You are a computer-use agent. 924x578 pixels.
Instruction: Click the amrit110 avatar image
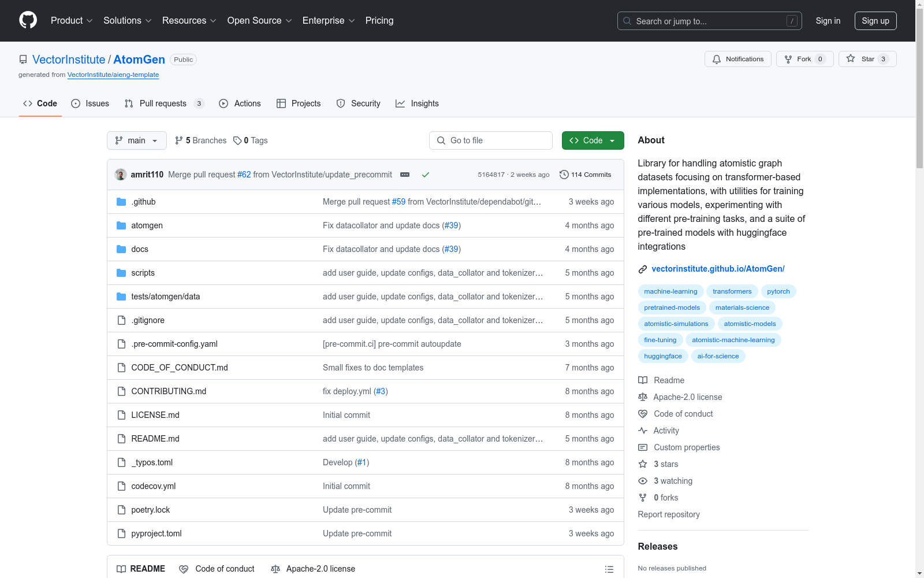[x=121, y=175]
